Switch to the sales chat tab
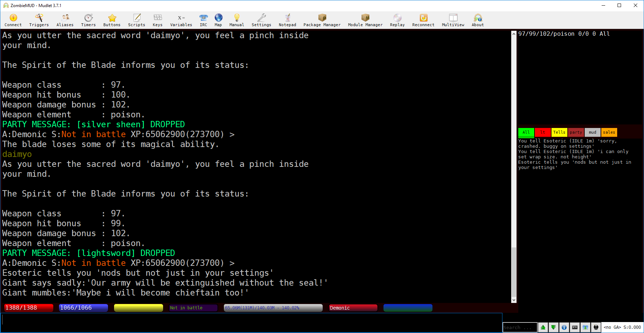644x333 pixels. coord(609,132)
